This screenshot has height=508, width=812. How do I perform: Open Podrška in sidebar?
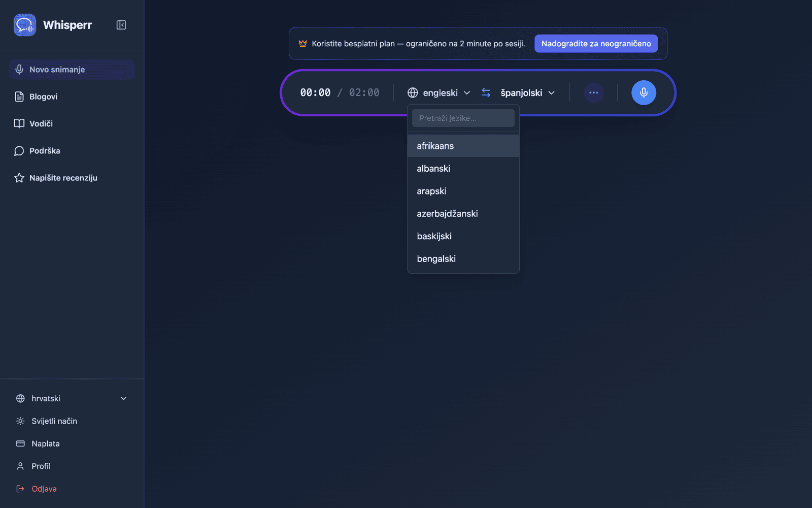click(x=72, y=151)
